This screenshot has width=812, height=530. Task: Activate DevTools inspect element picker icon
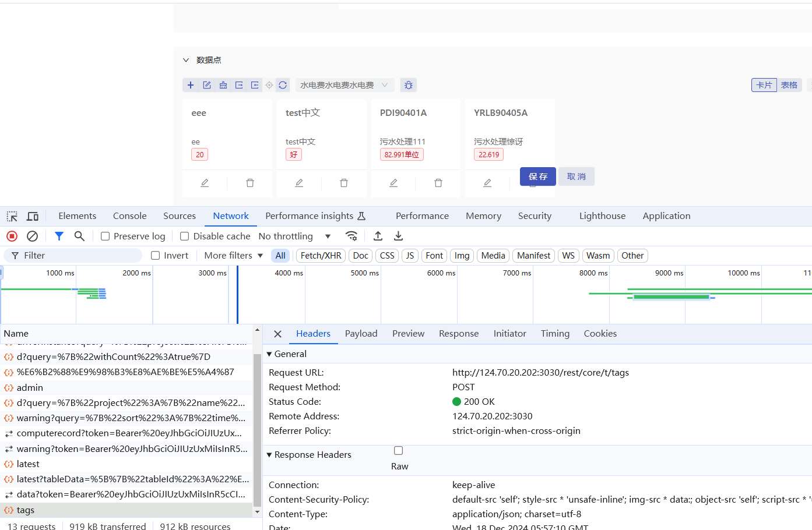coord(12,216)
